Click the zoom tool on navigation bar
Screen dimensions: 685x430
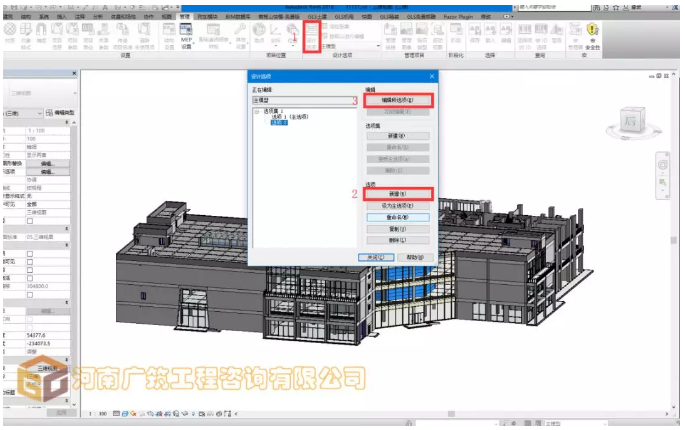(x=663, y=182)
